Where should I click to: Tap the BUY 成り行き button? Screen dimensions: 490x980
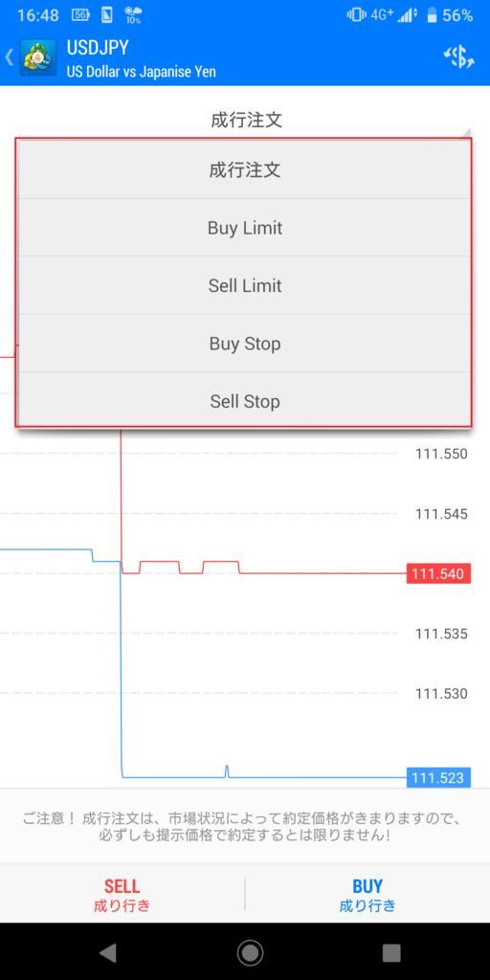tap(367, 895)
